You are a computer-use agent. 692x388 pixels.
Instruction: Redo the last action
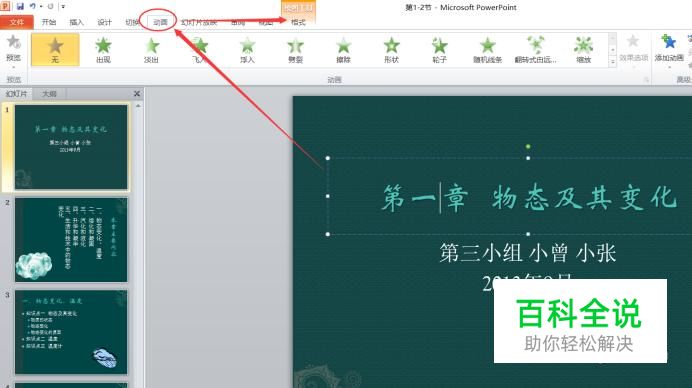[x=50, y=7]
